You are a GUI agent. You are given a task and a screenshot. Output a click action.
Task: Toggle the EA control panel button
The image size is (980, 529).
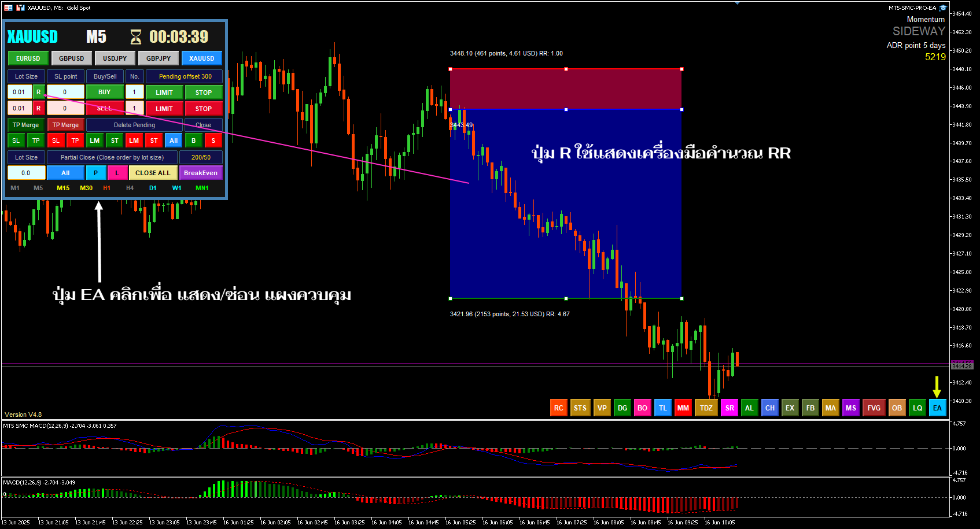tap(937, 408)
